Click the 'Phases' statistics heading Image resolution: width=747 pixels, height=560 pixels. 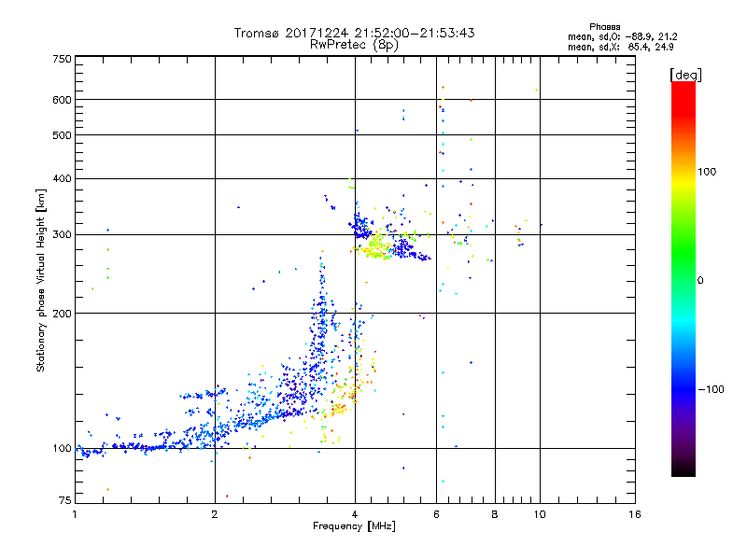click(604, 27)
